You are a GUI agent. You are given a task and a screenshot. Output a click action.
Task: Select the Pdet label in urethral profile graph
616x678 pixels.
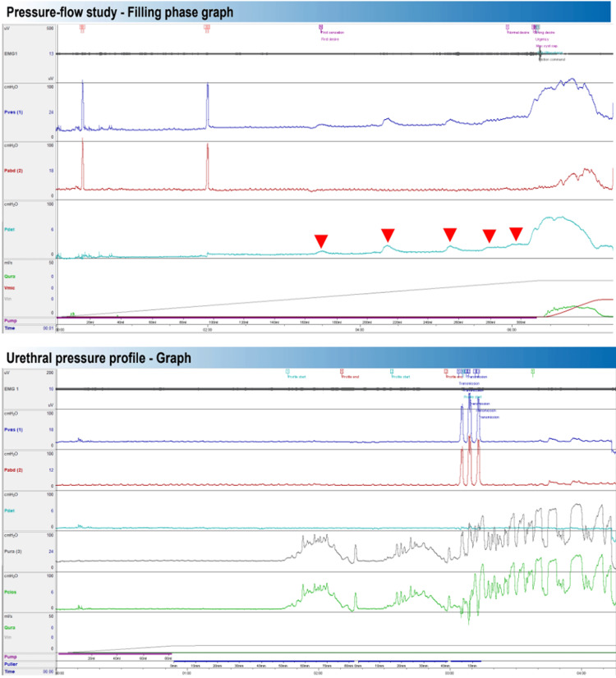coord(10,511)
